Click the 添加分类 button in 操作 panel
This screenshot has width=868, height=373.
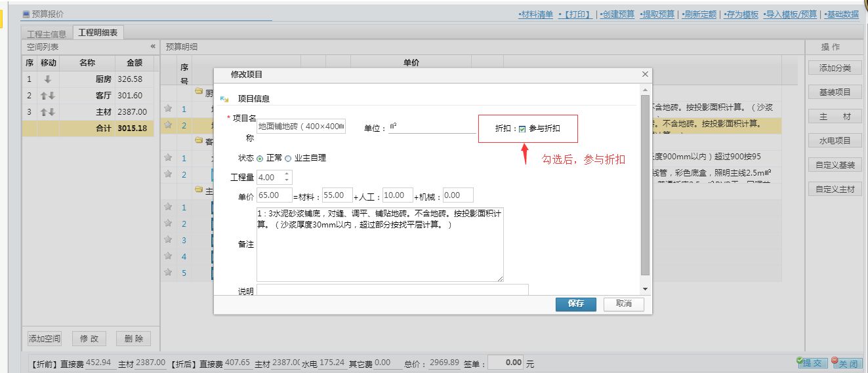[835, 68]
